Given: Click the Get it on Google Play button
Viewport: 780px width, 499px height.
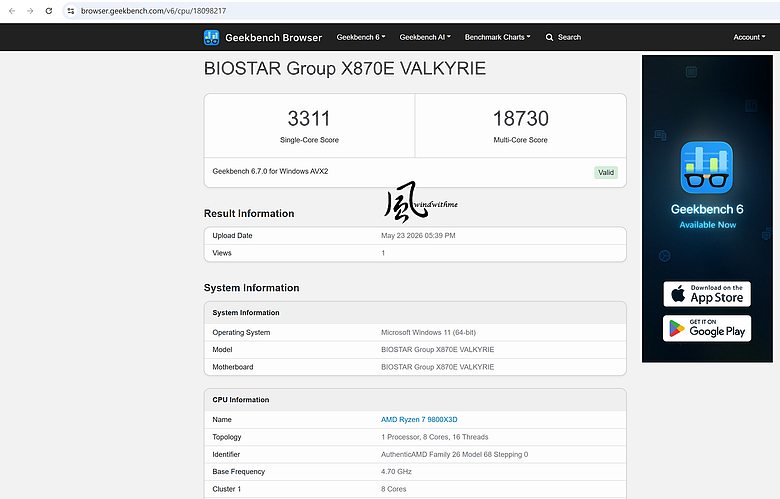Looking at the screenshot, I should [707, 328].
